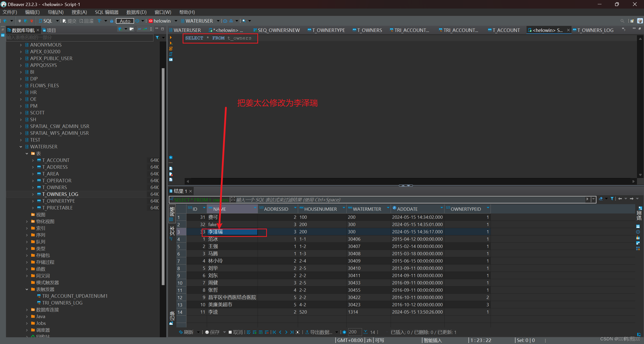Click the new database connection plug icon
644x344 pixels.
click(x=5, y=21)
